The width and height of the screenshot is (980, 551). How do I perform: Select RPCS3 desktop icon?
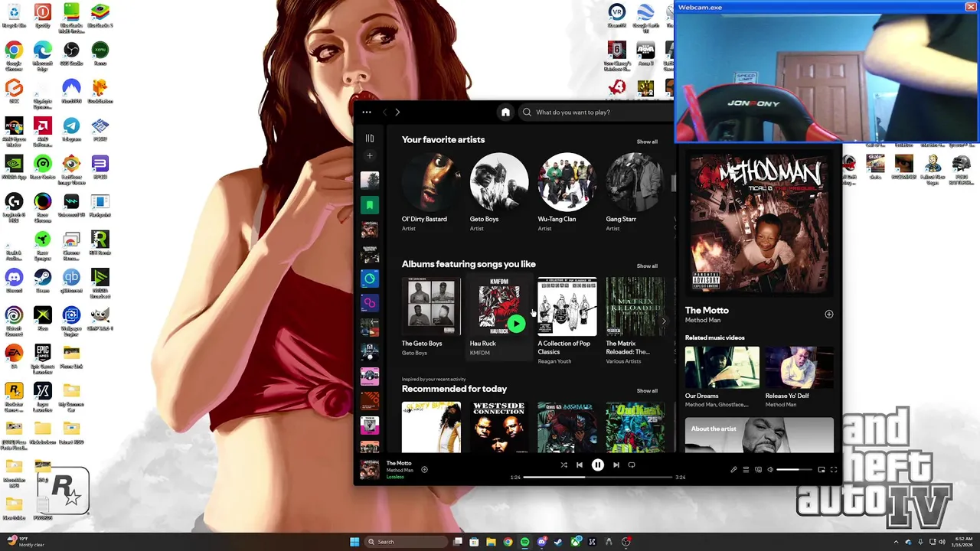100,166
